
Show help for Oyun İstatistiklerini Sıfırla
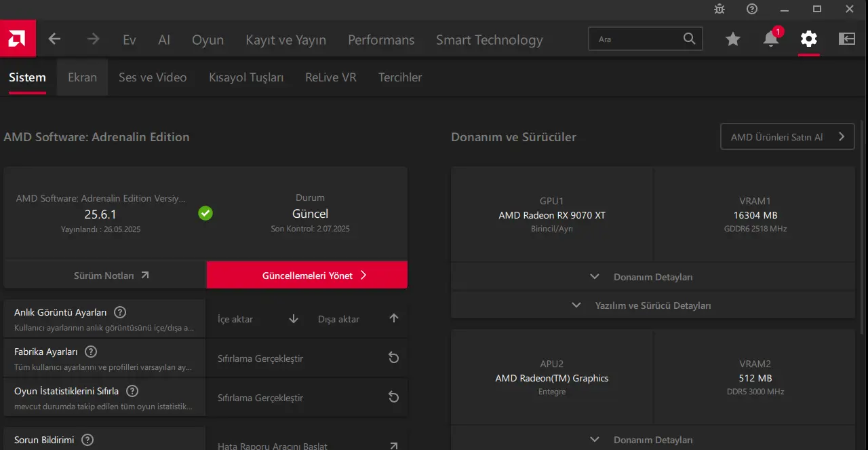tap(132, 391)
